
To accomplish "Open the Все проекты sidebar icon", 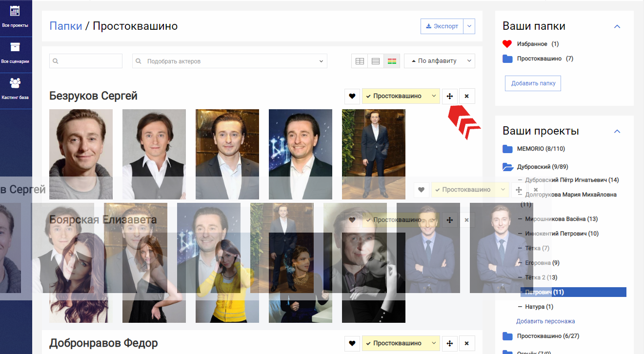I will pyautogui.click(x=15, y=16).
